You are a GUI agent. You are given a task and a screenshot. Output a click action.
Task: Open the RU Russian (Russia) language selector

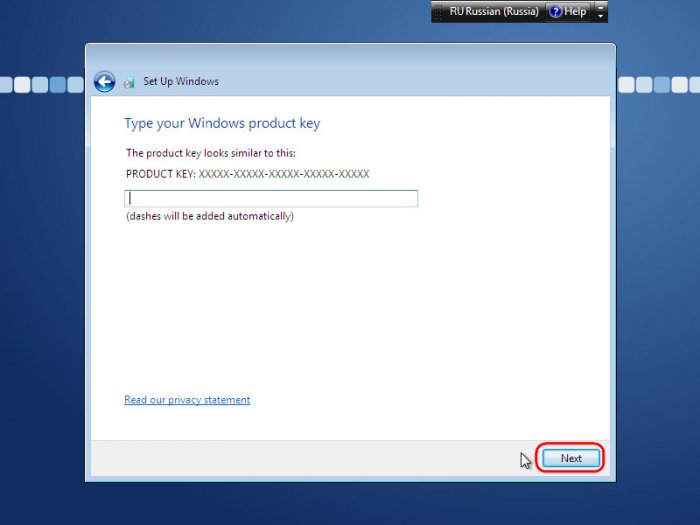(494, 12)
